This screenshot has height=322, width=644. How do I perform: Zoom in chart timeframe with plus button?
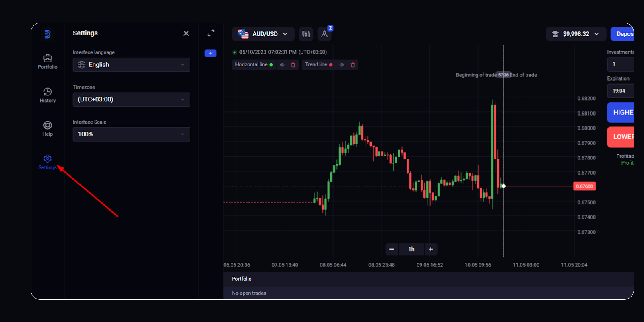tap(431, 249)
